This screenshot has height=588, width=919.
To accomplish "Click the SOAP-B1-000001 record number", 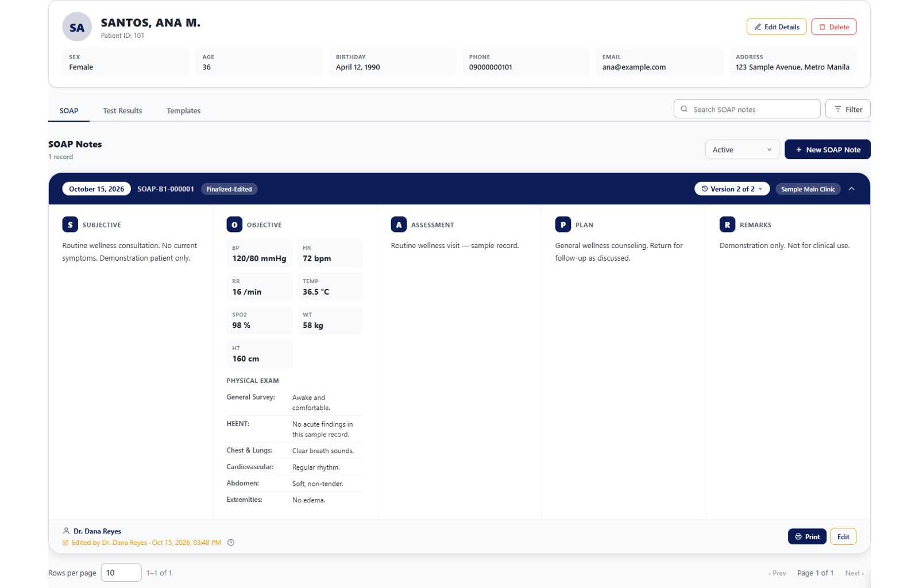I will pyautogui.click(x=165, y=189).
